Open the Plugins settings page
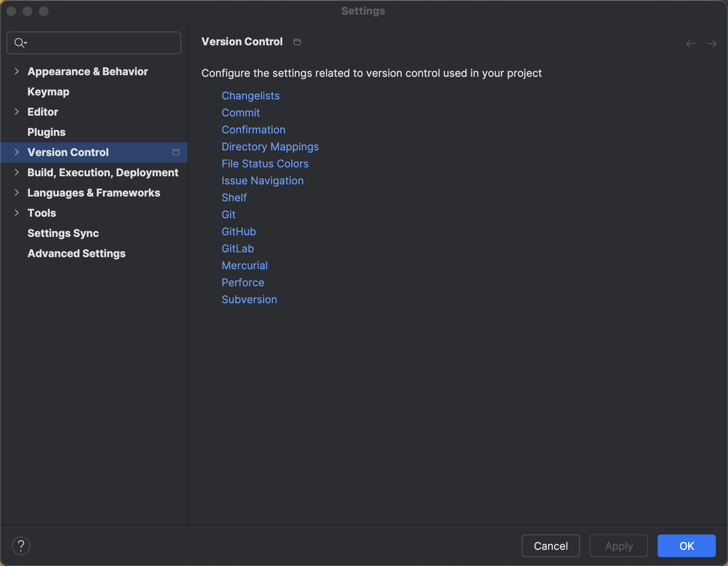Screen dimensions: 728x566 47,132
